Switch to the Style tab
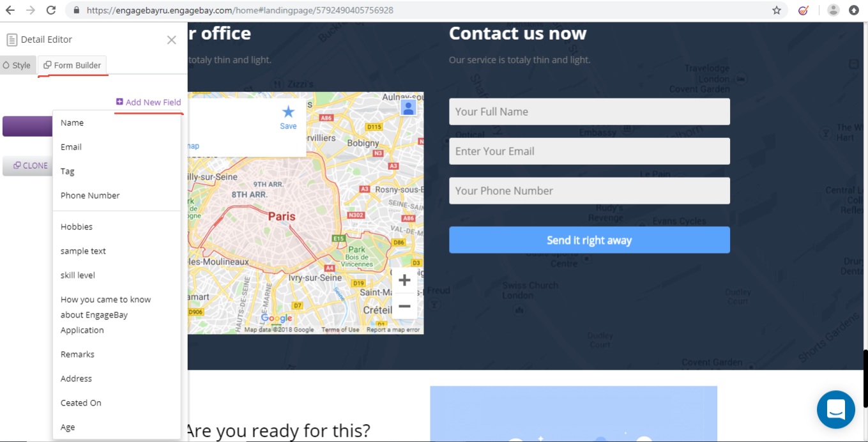The height and width of the screenshot is (442, 868). (x=17, y=65)
